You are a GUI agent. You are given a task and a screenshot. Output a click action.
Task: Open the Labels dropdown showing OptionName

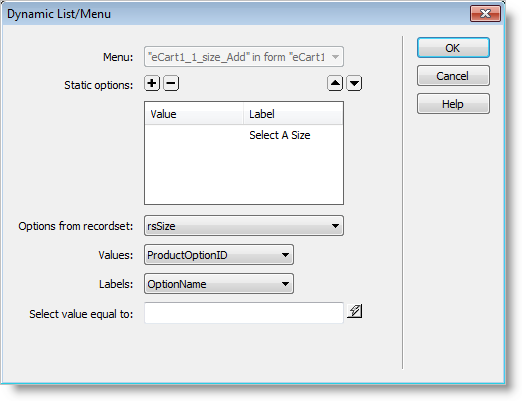(219, 284)
